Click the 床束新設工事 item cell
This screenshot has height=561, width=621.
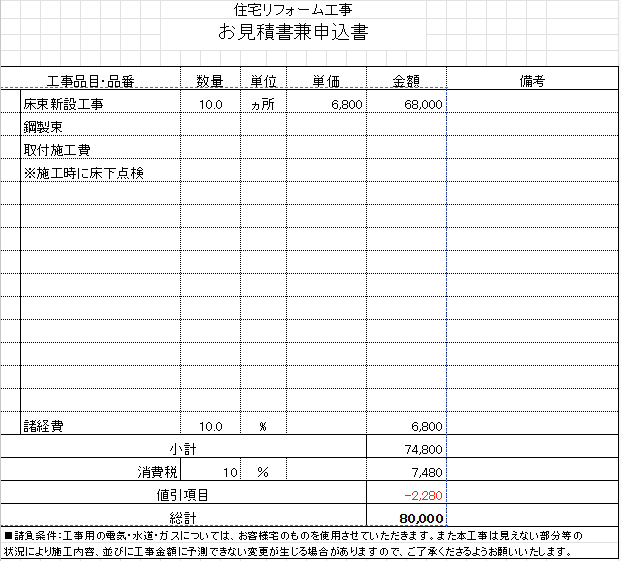pos(64,104)
